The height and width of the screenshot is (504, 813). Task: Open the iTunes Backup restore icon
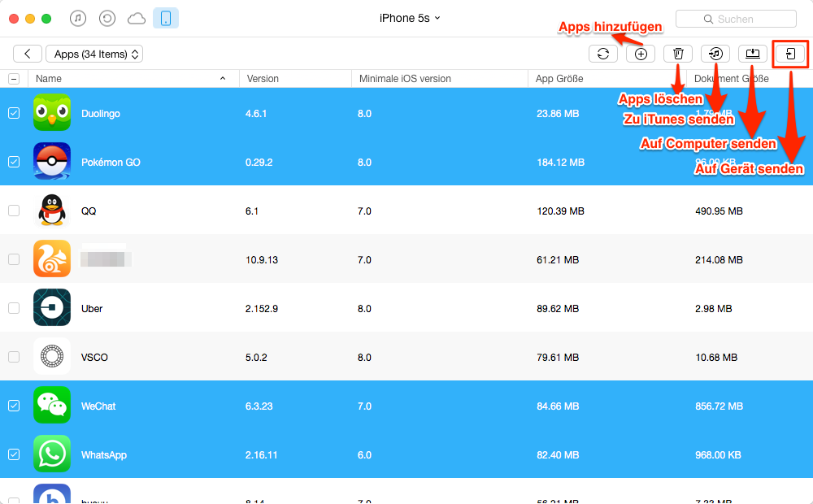(x=107, y=19)
